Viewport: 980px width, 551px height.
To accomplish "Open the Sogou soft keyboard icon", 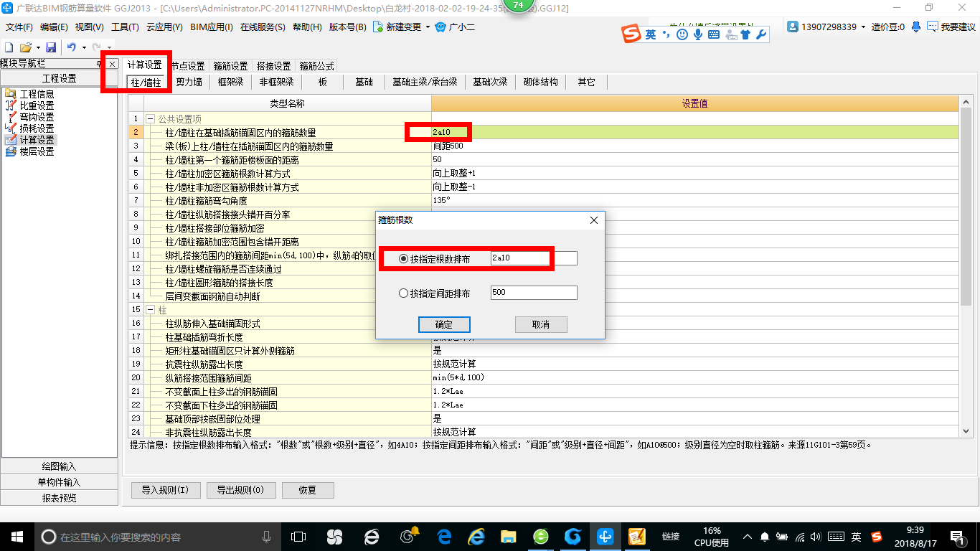I will coord(714,34).
